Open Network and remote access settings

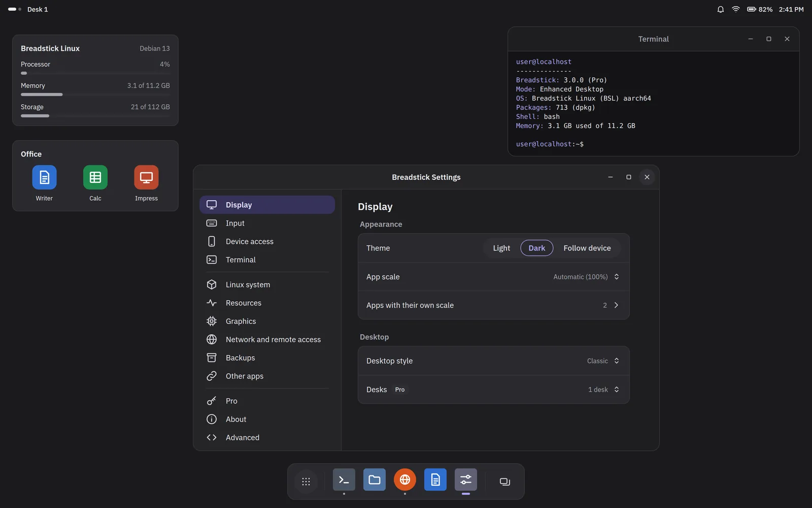(267, 339)
